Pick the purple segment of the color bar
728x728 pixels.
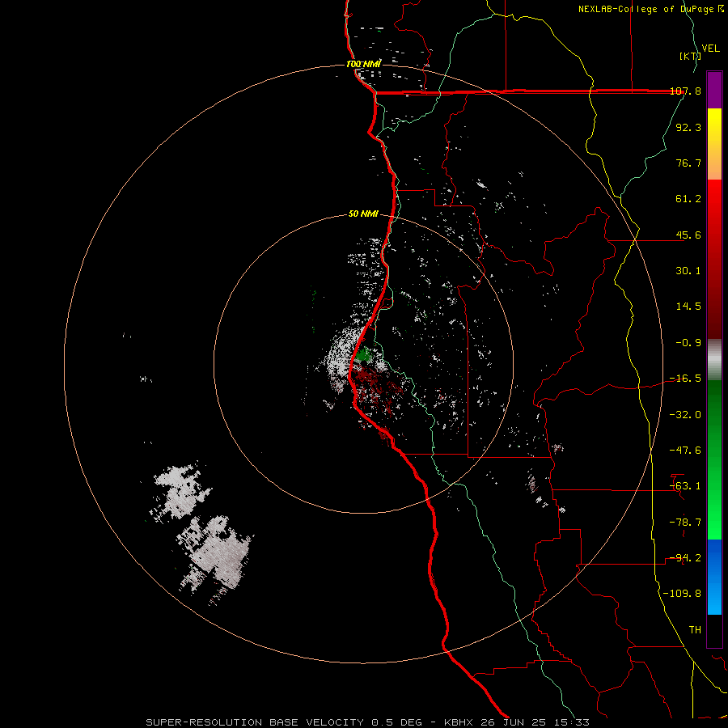point(714,90)
